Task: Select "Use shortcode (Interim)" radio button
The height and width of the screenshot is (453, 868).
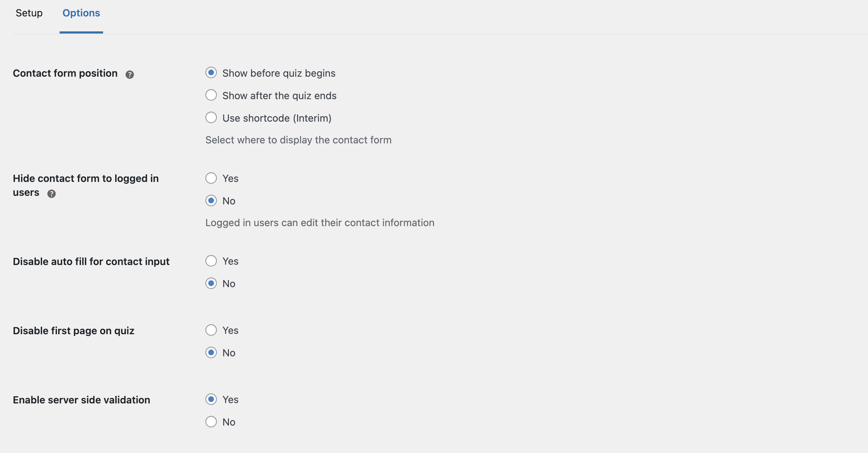Action: [x=211, y=118]
